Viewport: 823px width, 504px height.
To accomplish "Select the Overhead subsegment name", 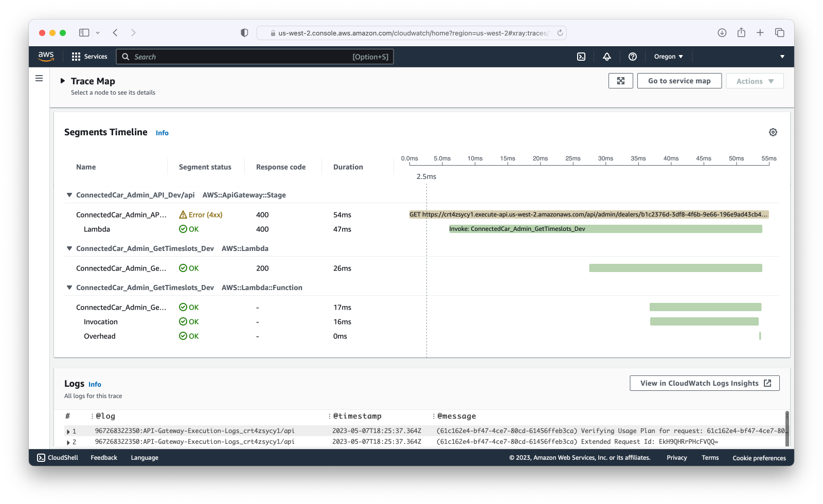I will click(100, 336).
